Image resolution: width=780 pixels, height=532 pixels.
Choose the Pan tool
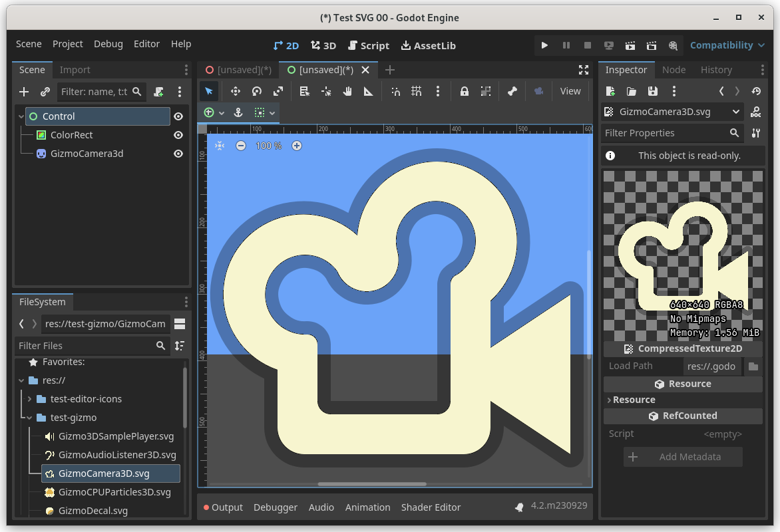[347, 90]
